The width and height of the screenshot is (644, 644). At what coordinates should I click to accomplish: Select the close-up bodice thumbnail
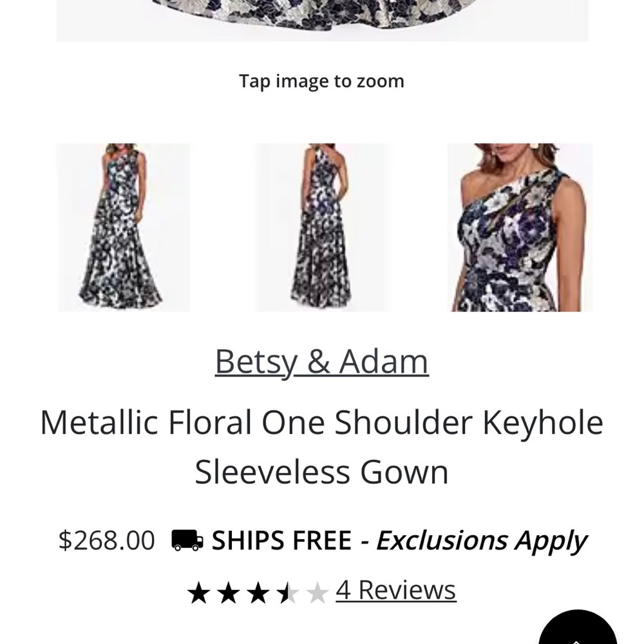pyautogui.click(x=518, y=227)
